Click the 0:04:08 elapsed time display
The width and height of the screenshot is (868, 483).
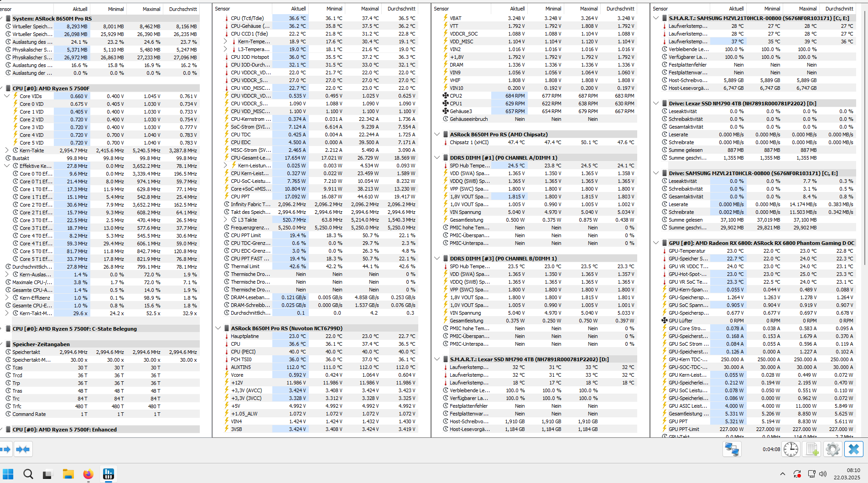click(x=771, y=449)
